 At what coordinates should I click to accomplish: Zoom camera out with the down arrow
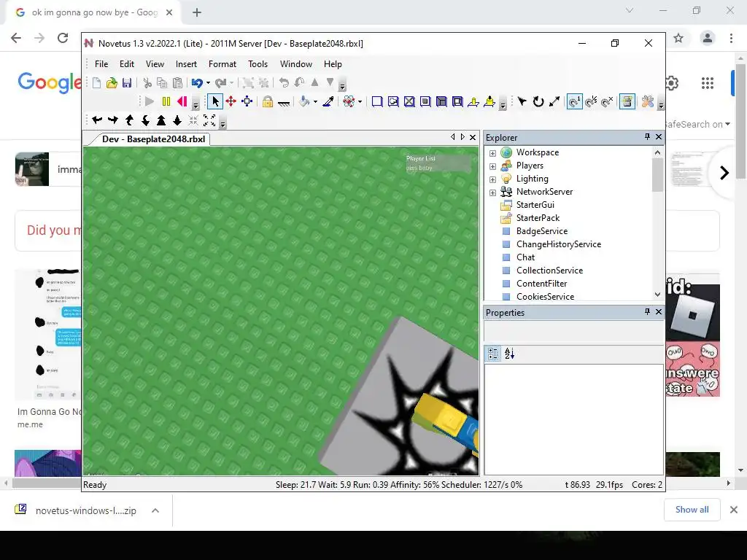click(x=177, y=120)
